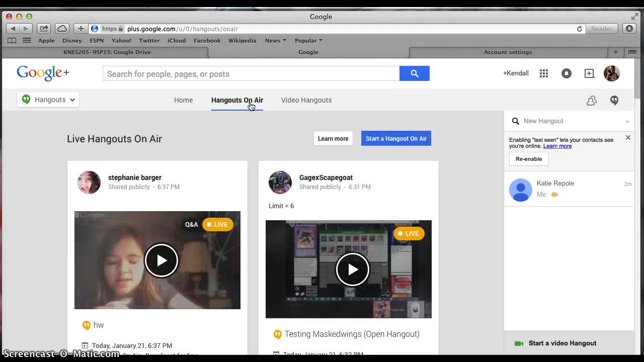Play stephanie barger's live video
Image resolution: width=644 pixels, height=362 pixels.
pyautogui.click(x=162, y=260)
